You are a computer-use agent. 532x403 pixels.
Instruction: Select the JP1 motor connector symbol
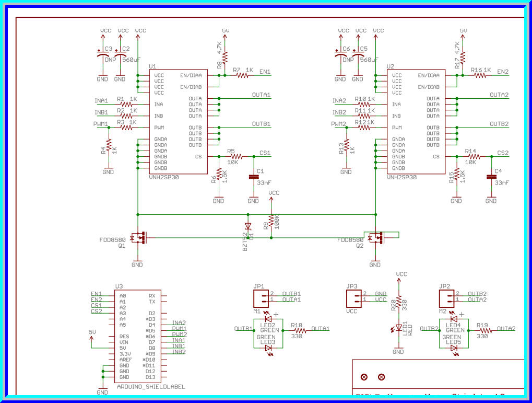(x=261, y=297)
